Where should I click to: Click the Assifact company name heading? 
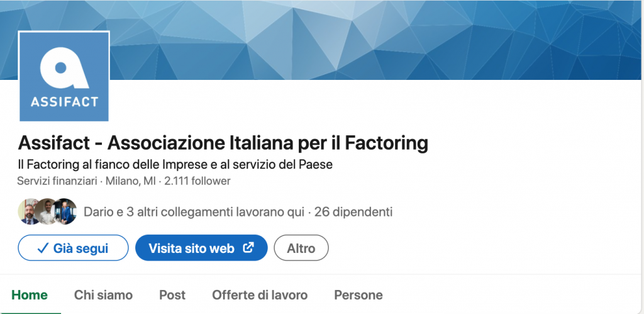[223, 143]
